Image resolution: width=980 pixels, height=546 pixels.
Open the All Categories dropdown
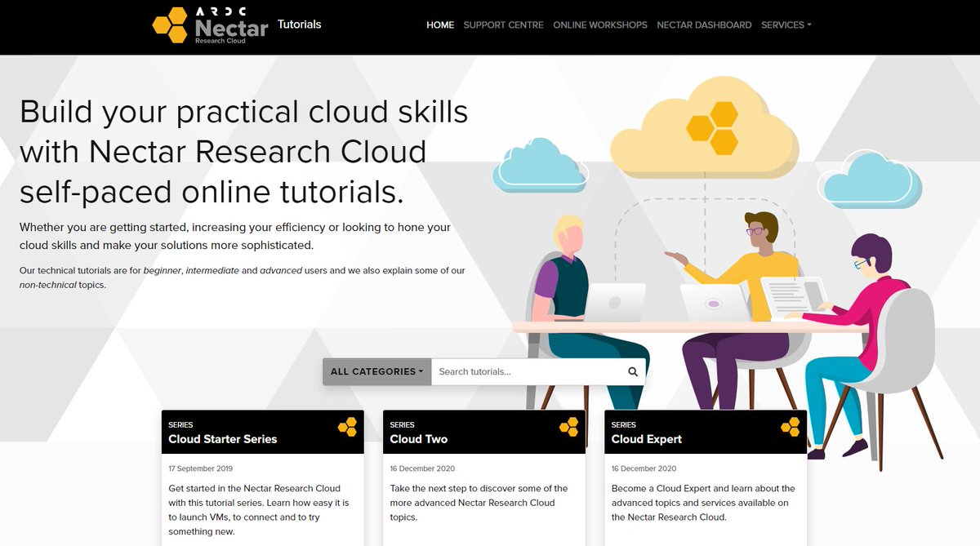click(376, 372)
